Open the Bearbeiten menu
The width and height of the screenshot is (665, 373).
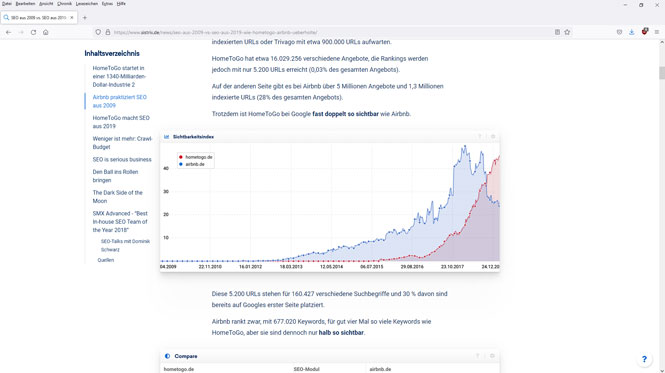[25, 4]
